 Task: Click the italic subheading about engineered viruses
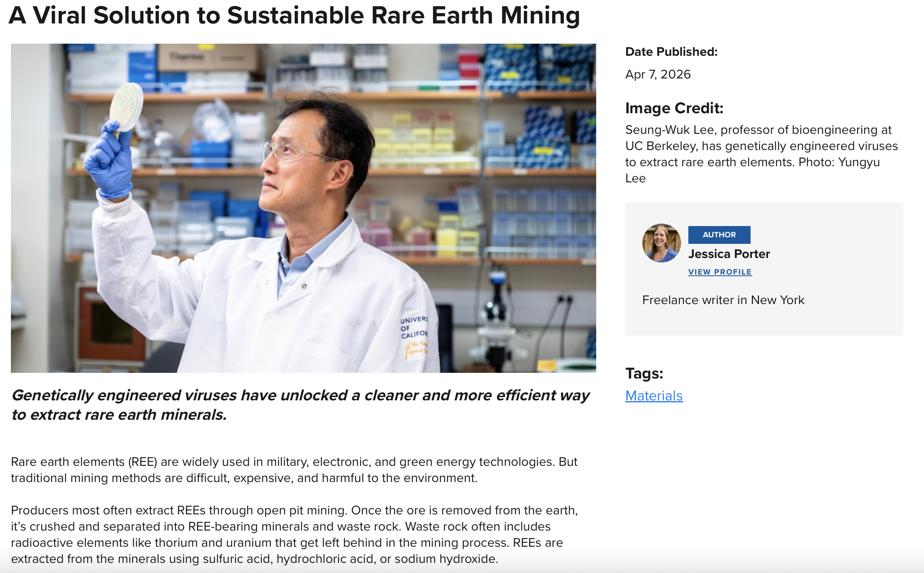[x=300, y=405]
